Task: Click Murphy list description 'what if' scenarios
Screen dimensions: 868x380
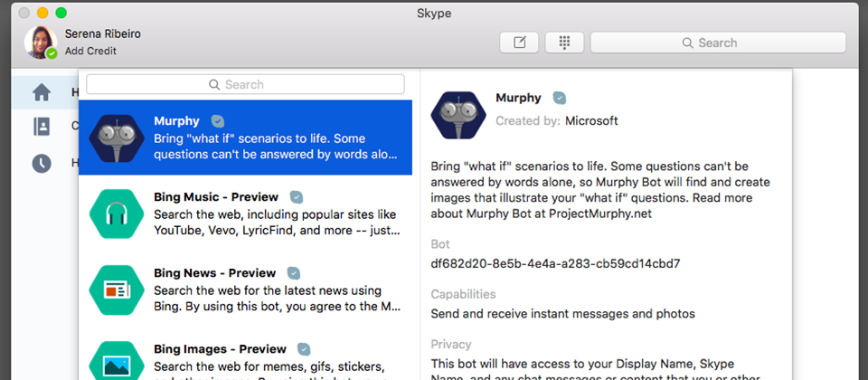Action: (276, 147)
